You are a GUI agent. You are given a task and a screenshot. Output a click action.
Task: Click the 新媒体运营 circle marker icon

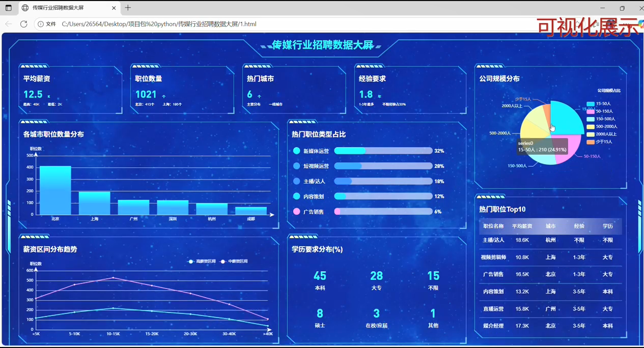[x=297, y=151]
